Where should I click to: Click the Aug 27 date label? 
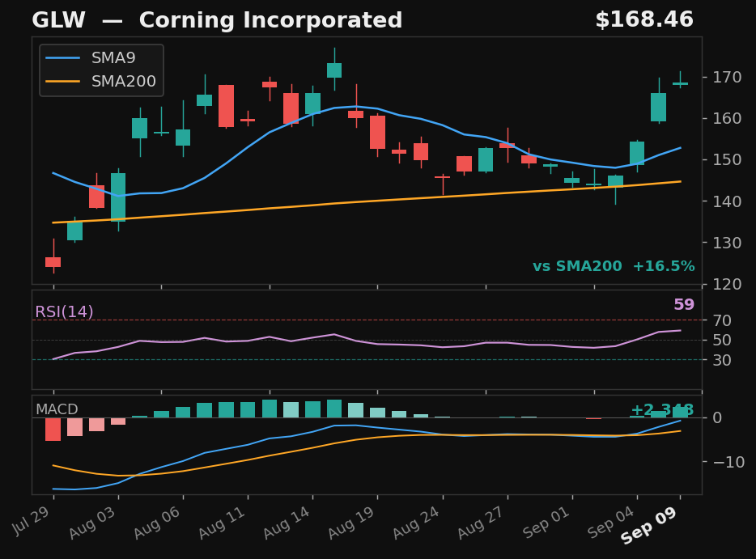coord(481,523)
